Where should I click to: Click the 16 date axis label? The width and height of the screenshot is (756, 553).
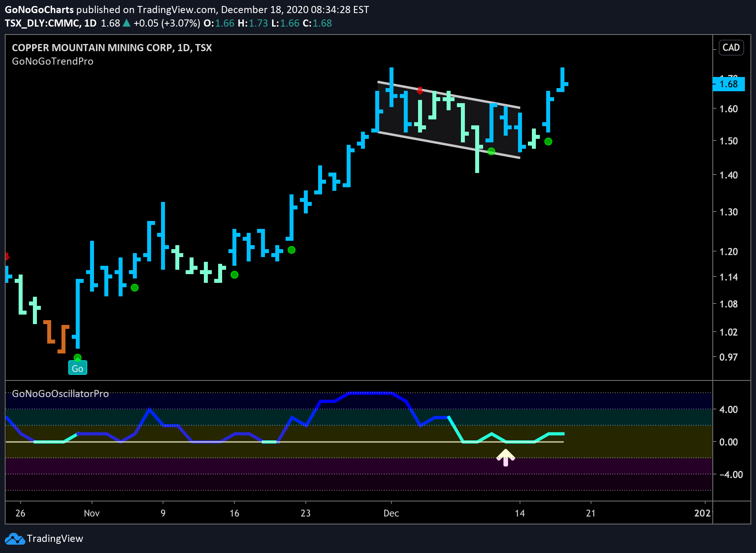tap(234, 513)
